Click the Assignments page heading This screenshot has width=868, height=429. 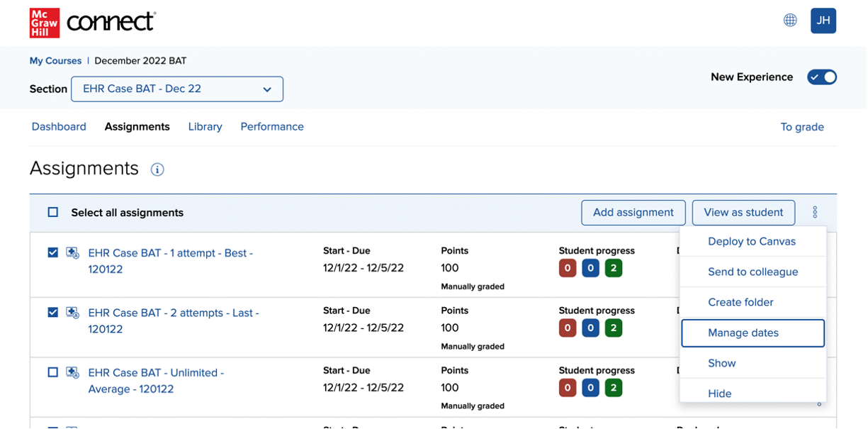pyautogui.click(x=84, y=168)
